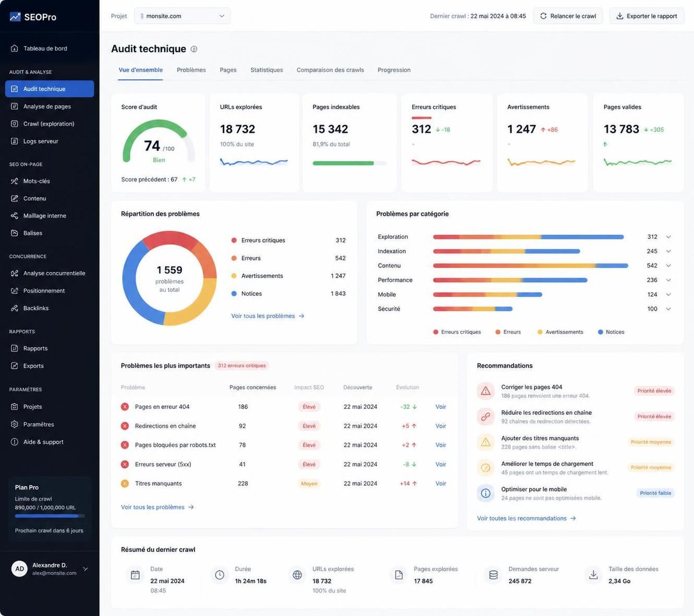Click the Paramètres gear icon
Screen dimensions: 694x616
point(15,425)
